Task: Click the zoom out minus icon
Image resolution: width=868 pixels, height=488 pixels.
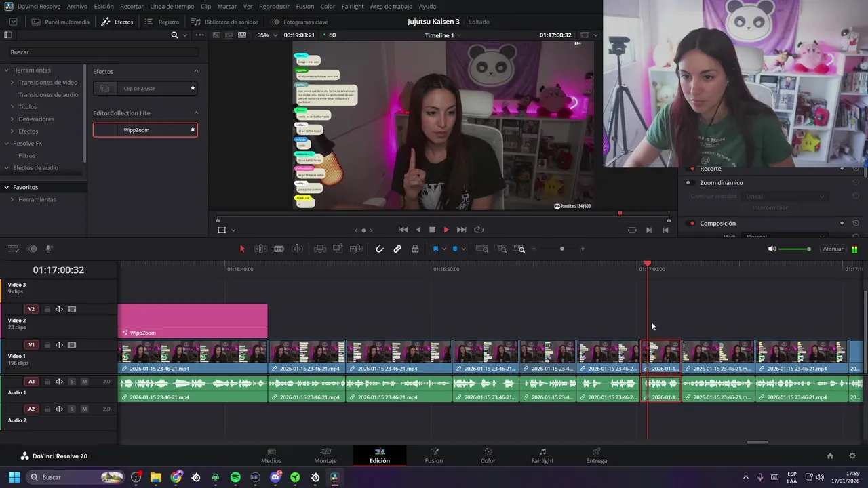Action: (534, 249)
